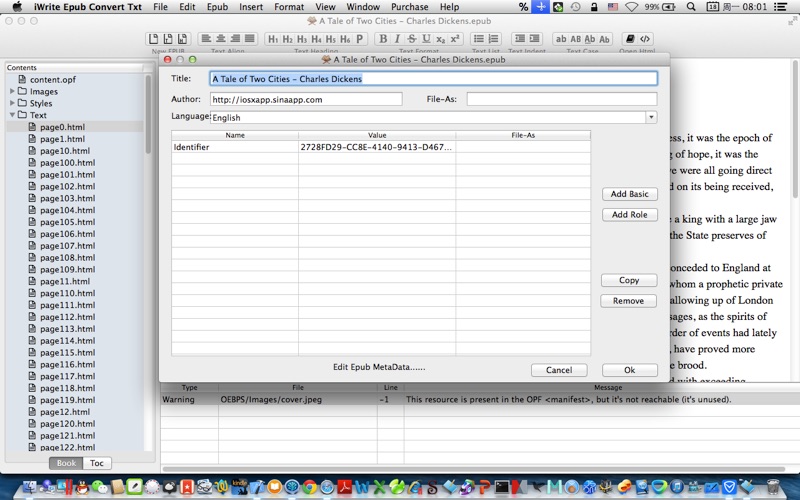
Task: Apply Heading 6 (H6) format
Action: coord(345,39)
